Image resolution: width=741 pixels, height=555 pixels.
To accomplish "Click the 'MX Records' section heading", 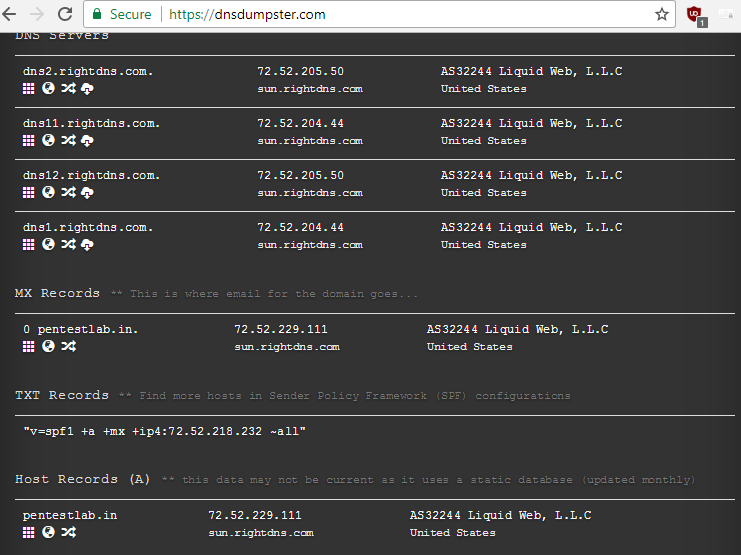I will (x=57, y=293).
